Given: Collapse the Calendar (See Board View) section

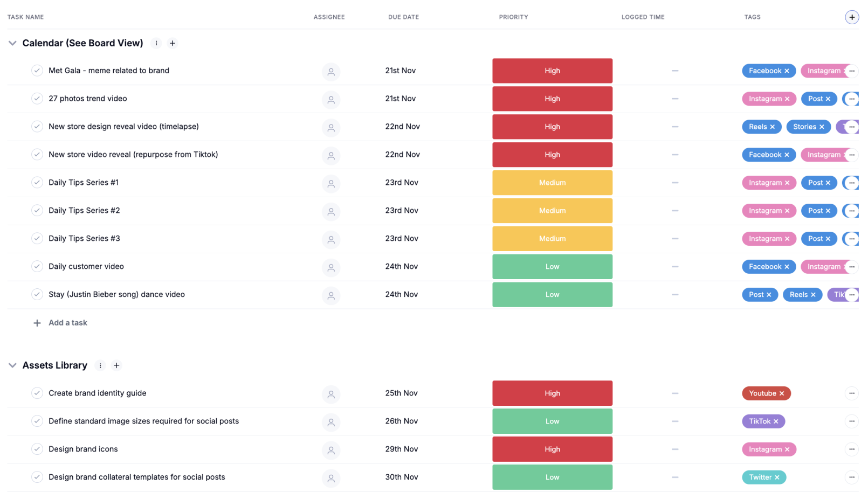Looking at the screenshot, I should click(12, 43).
